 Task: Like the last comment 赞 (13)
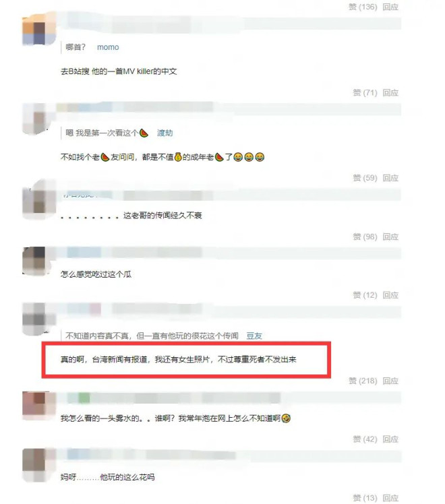(x=365, y=498)
